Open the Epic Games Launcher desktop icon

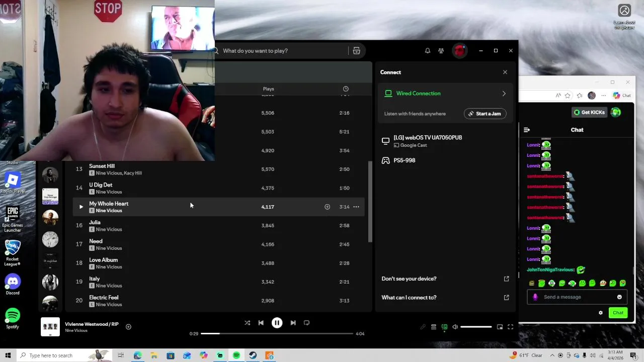click(x=13, y=219)
